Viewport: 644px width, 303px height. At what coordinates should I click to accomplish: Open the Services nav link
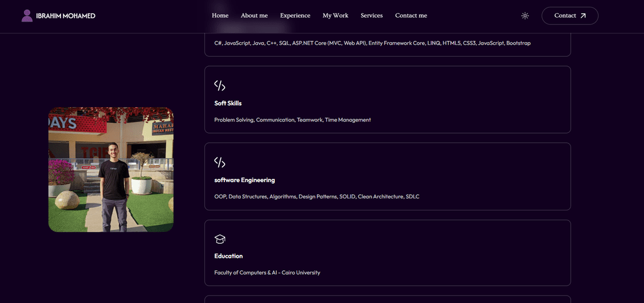coord(372,16)
